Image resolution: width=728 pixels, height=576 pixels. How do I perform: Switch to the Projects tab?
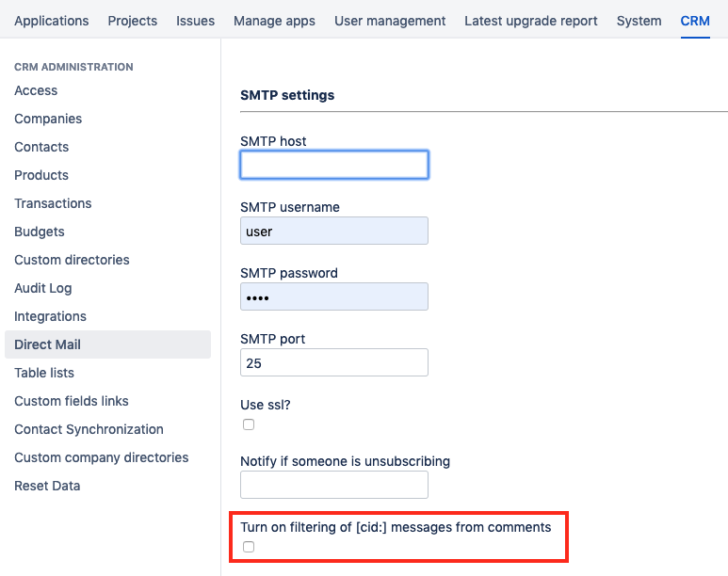(x=133, y=21)
